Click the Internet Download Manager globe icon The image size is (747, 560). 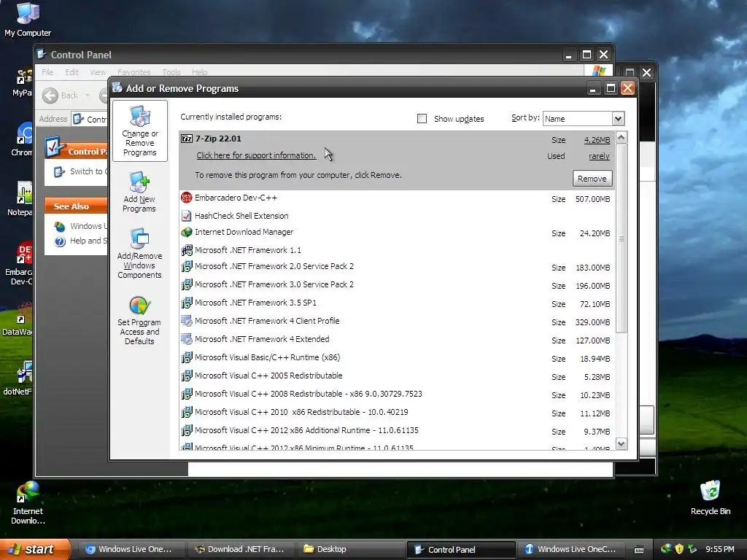[x=187, y=233]
